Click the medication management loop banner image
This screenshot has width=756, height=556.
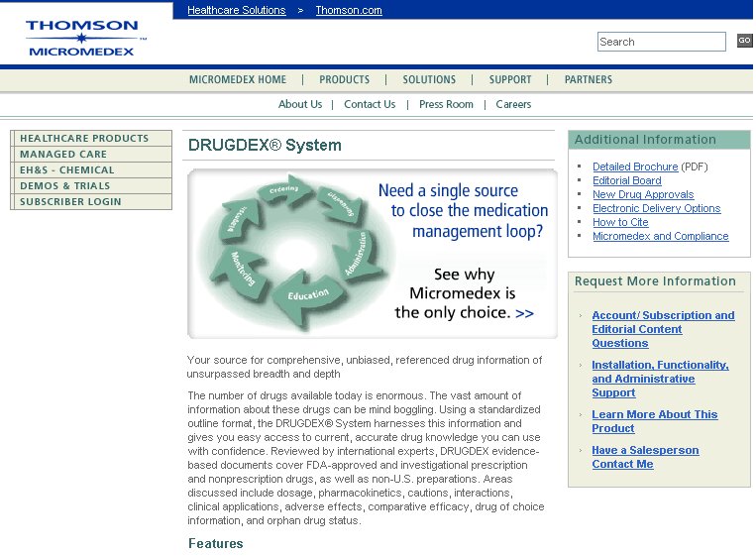(x=373, y=254)
